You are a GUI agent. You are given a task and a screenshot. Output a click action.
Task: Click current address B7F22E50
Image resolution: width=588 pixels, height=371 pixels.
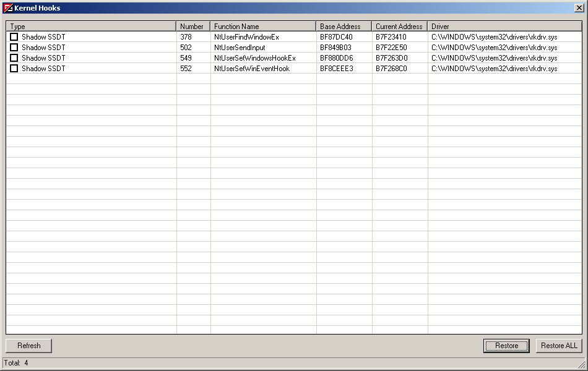(392, 47)
